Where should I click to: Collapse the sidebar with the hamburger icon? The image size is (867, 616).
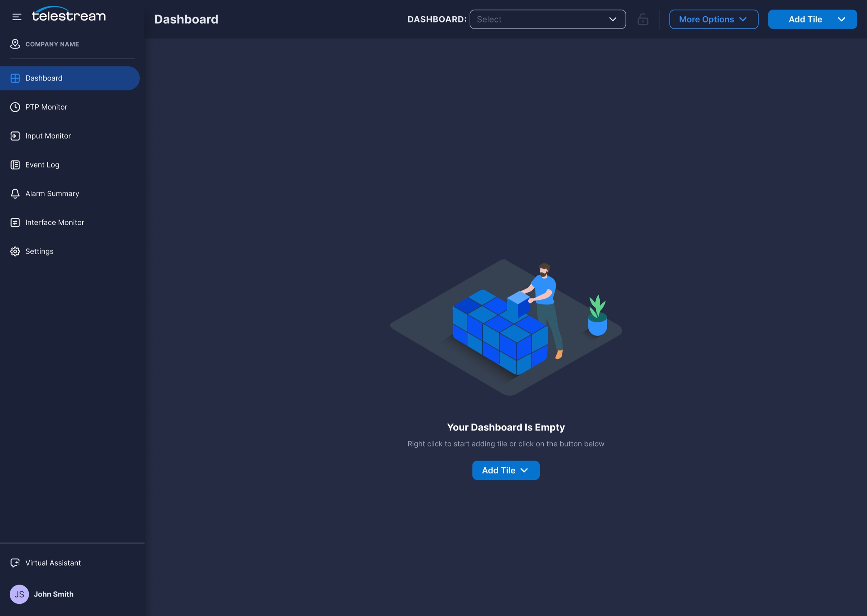17,17
